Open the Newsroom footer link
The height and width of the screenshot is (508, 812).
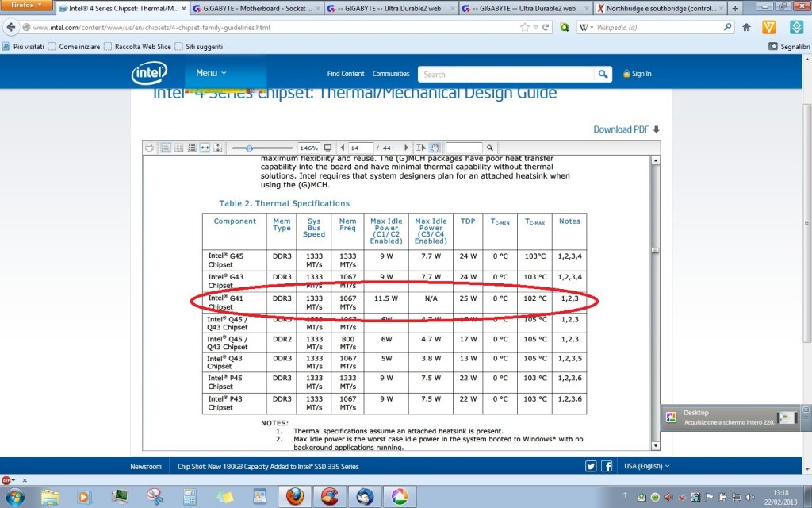[146, 467]
